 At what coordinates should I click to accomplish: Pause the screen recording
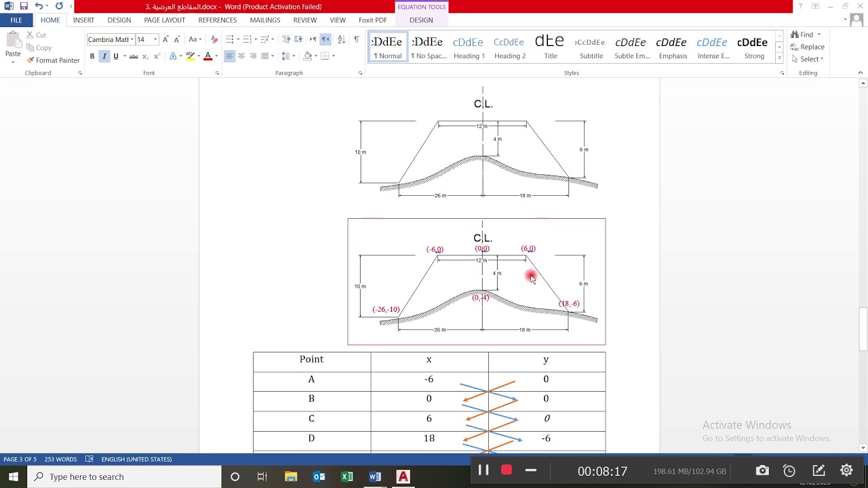tap(484, 470)
